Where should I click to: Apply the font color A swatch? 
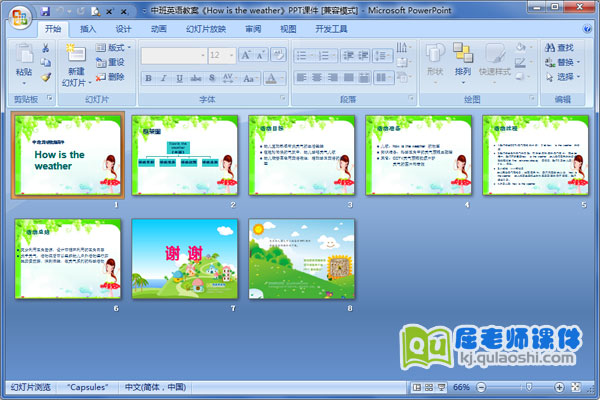[271, 78]
